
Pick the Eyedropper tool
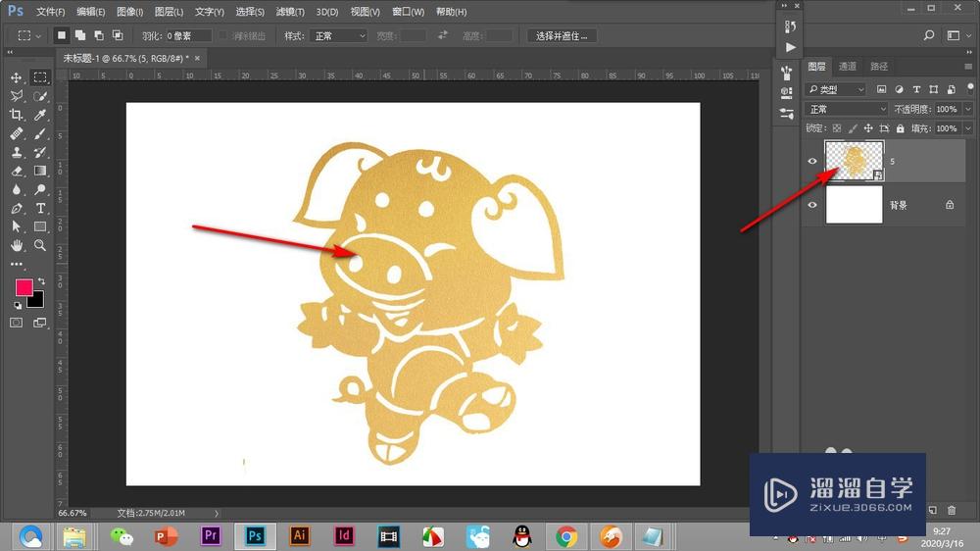coord(41,115)
